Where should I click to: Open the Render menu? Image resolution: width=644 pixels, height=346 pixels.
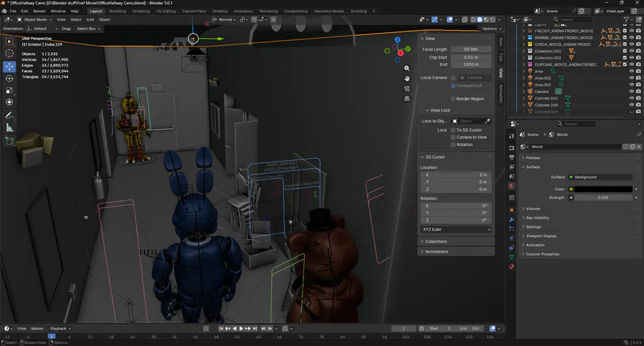(x=39, y=11)
